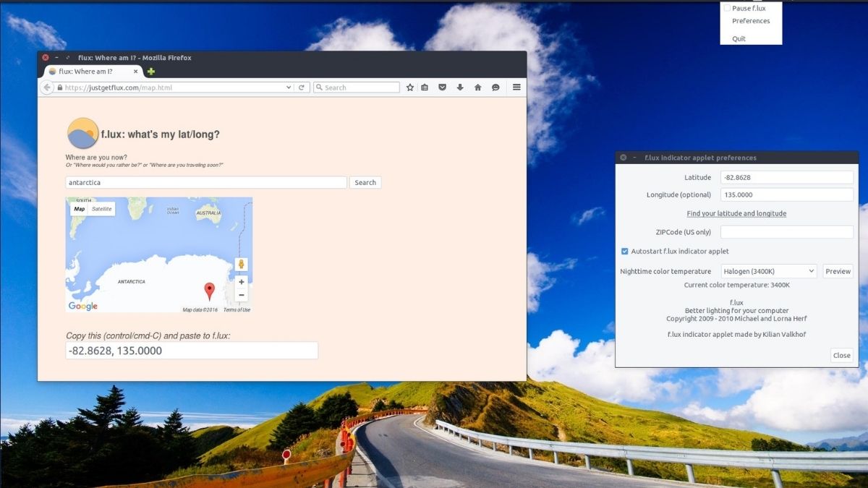Show bookmarks list in Firefox toolbar
Viewport: 868px width, 488px height.
click(x=425, y=87)
